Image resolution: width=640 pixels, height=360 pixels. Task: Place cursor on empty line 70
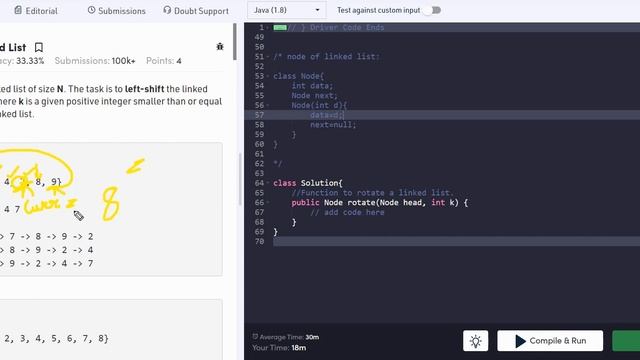click(456, 242)
